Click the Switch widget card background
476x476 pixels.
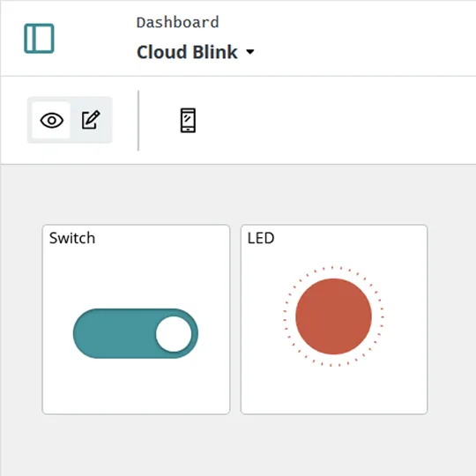pyautogui.click(x=136, y=389)
